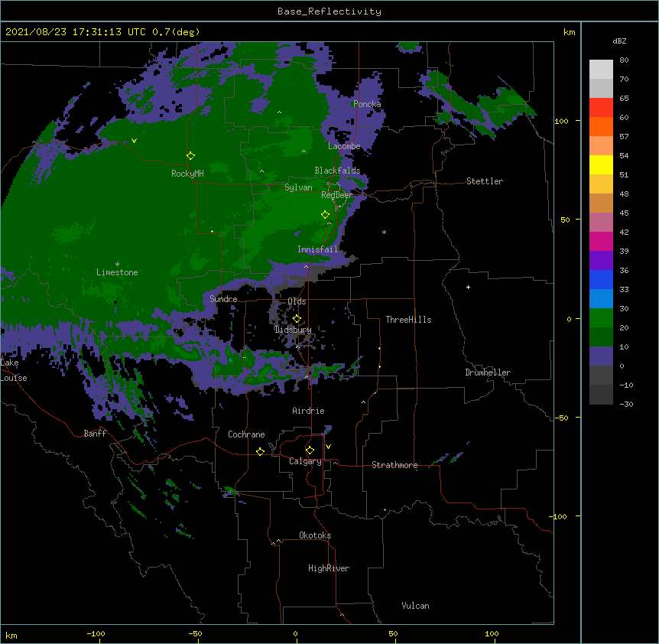Click the dBZ legend heading
This screenshot has height=644, width=659.
(x=619, y=41)
